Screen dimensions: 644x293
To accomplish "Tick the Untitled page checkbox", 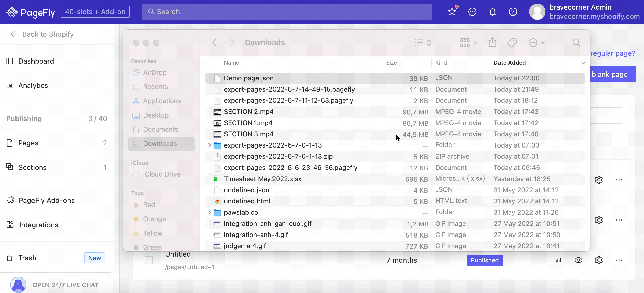I will (149, 260).
